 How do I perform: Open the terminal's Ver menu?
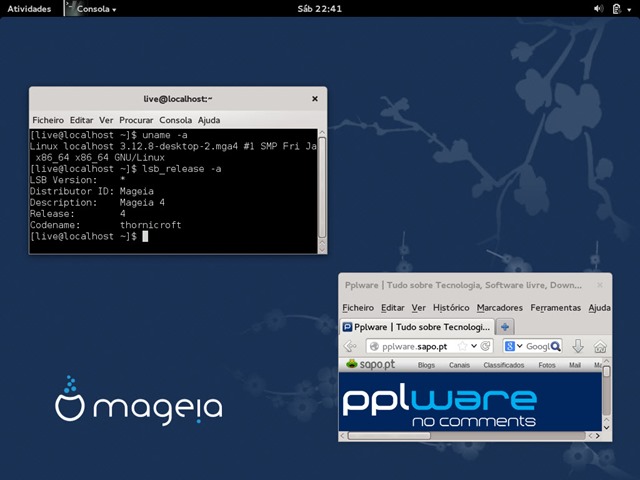[106, 120]
